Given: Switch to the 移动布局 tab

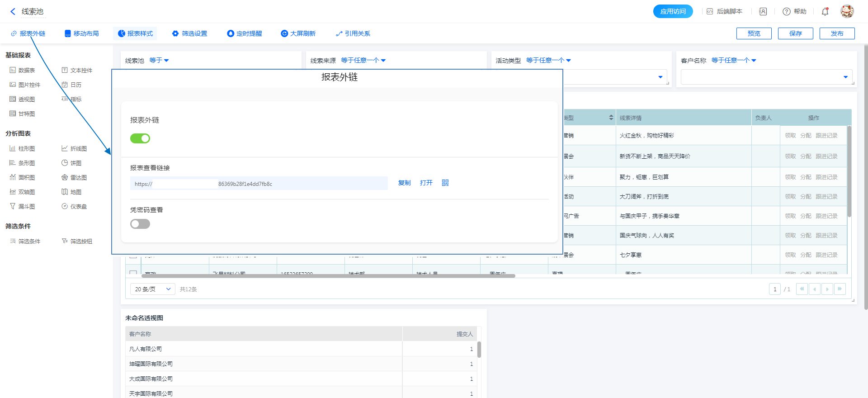Looking at the screenshot, I should [81, 33].
